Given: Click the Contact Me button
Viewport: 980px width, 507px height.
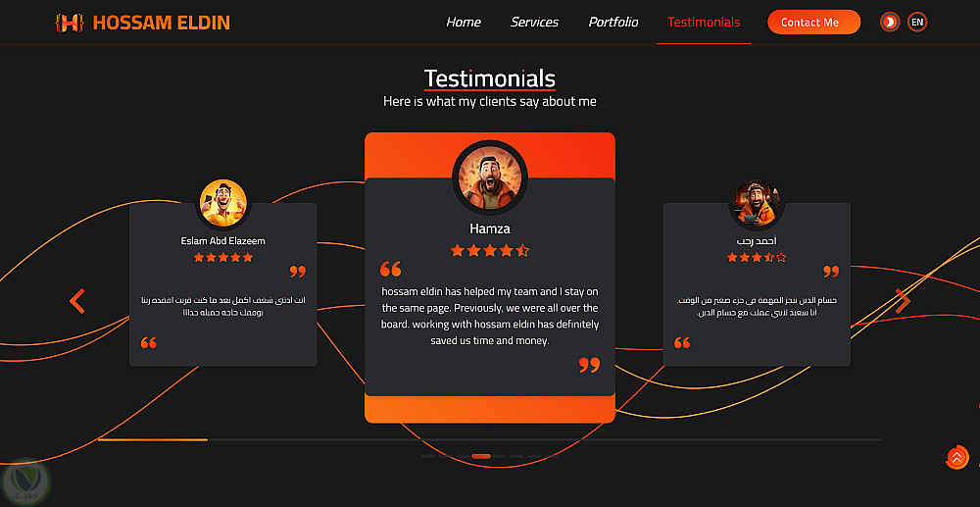Looking at the screenshot, I should [813, 23].
